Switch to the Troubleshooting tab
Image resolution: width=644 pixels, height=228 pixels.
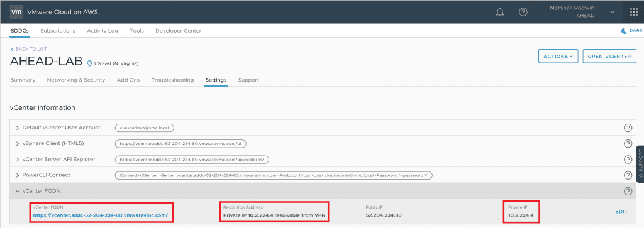172,80
